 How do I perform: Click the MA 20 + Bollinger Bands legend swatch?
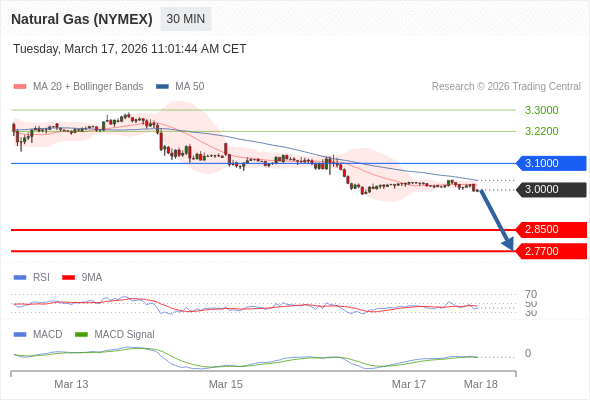[20, 87]
